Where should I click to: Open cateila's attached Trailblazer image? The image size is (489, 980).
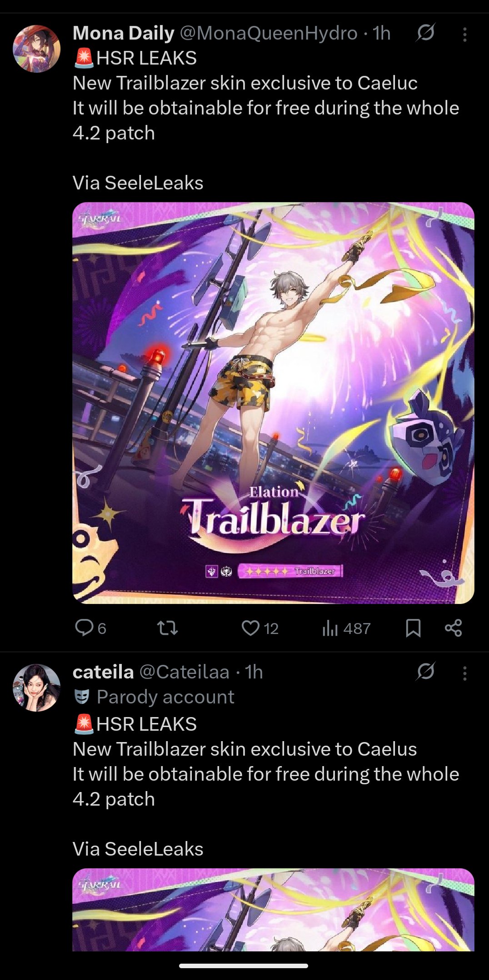coord(273,909)
